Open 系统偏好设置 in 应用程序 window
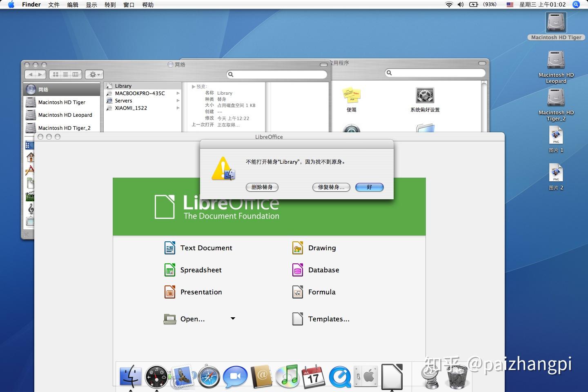The width and height of the screenshot is (588, 392). tap(425, 100)
